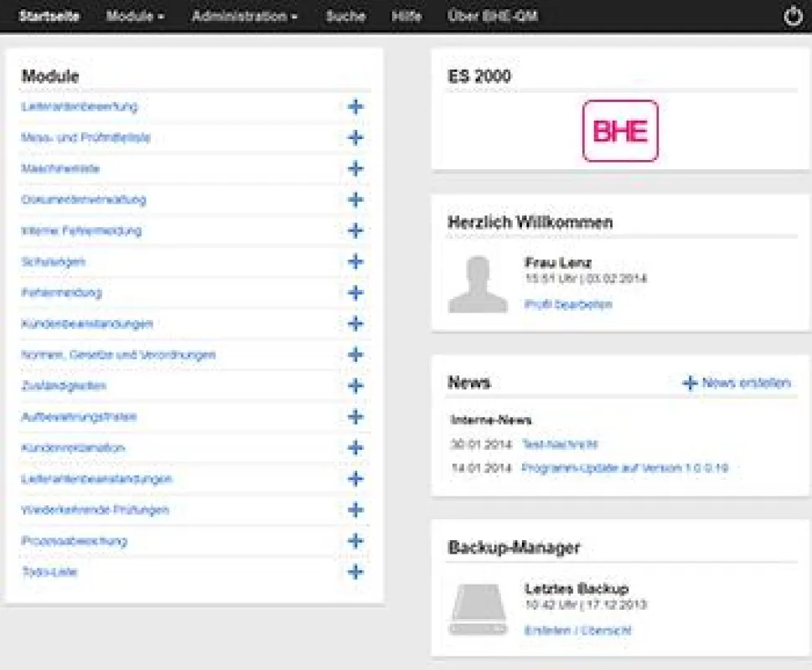Image resolution: width=812 pixels, height=670 pixels.
Task: Click the Erstellen backup link
Action: [547, 631]
